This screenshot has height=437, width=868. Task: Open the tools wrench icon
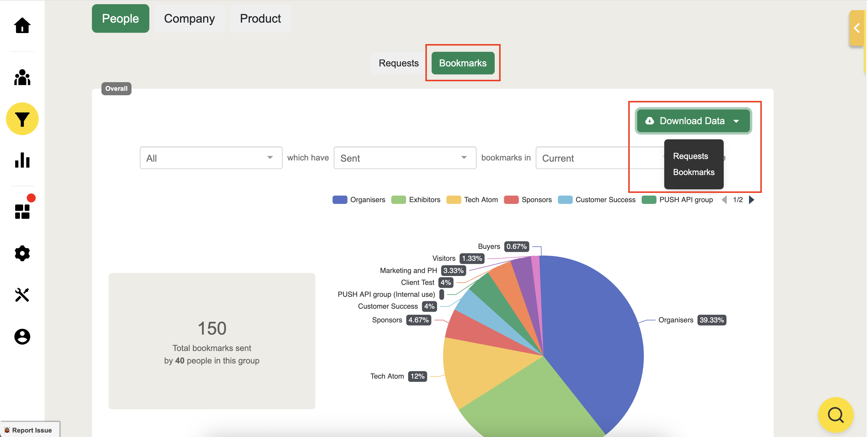[22, 295]
